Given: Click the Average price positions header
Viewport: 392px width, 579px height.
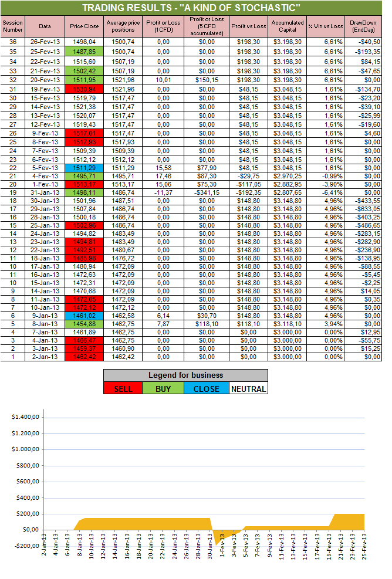Looking at the screenshot, I should tap(123, 26).
